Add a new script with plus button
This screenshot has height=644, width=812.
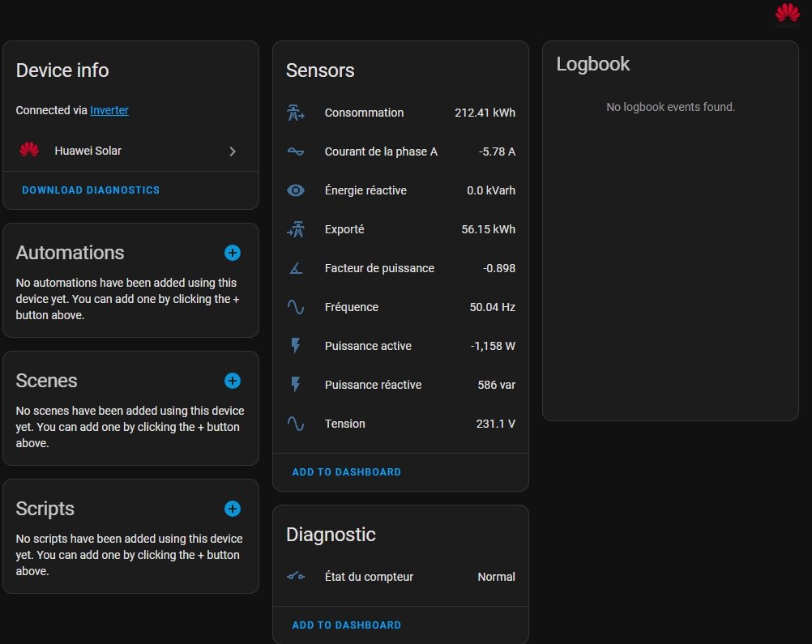click(233, 509)
